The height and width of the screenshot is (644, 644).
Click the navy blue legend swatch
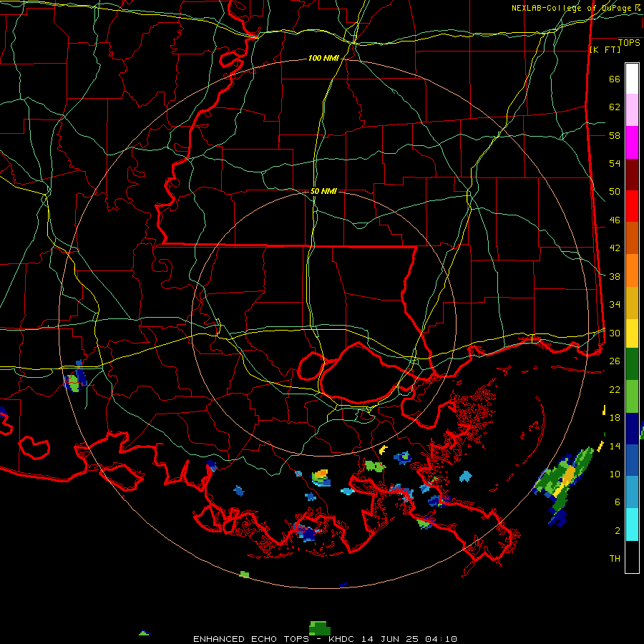632,429
